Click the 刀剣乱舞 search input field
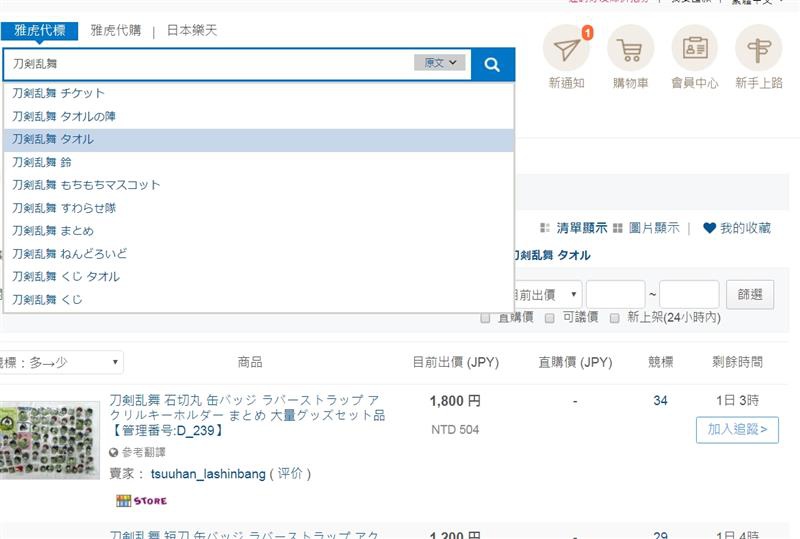The image size is (800, 539). 209,64
